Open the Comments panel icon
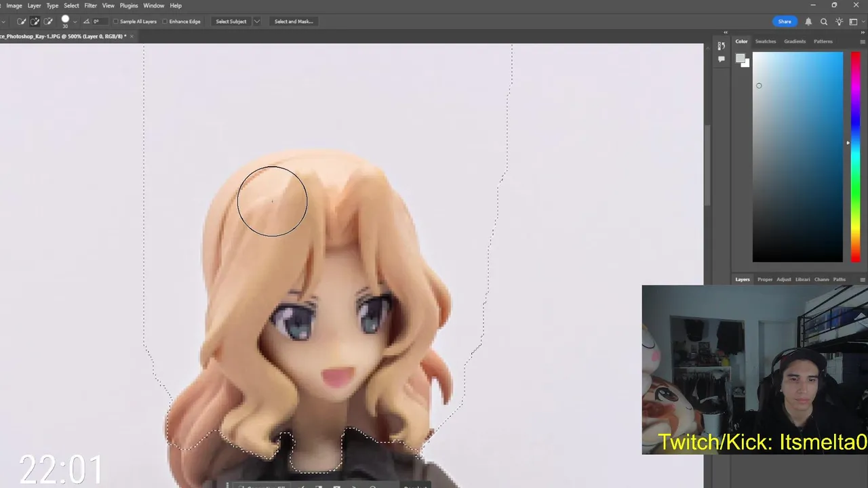Screen dimensions: 868x488 (x=721, y=60)
